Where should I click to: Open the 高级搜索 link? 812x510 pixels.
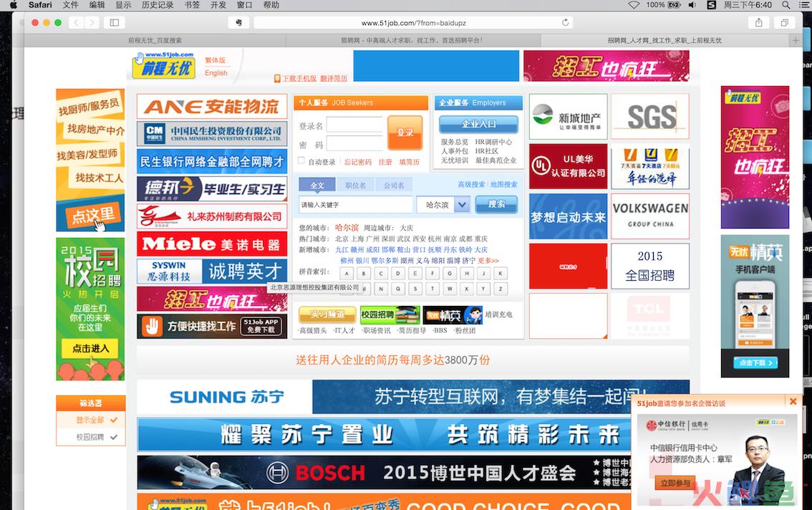click(x=471, y=185)
